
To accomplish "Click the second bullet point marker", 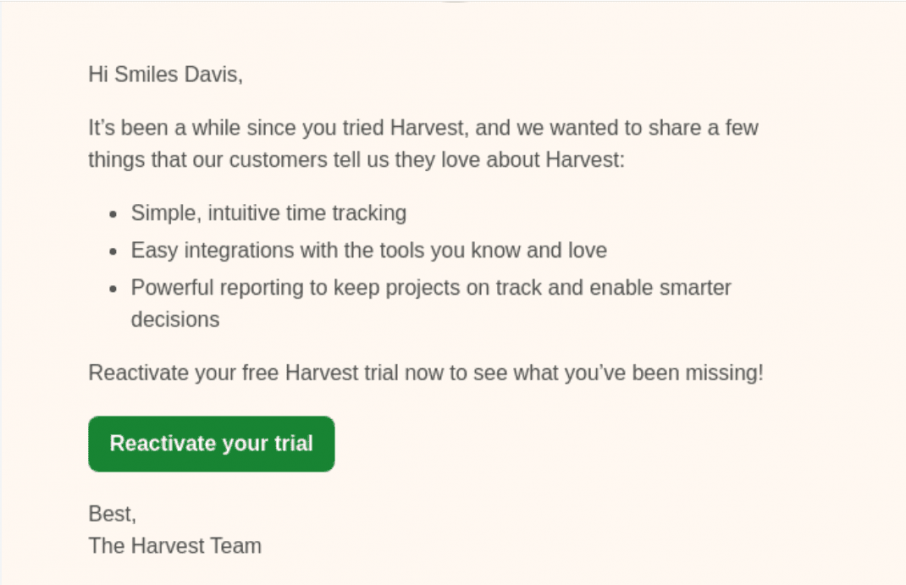I will (x=113, y=251).
